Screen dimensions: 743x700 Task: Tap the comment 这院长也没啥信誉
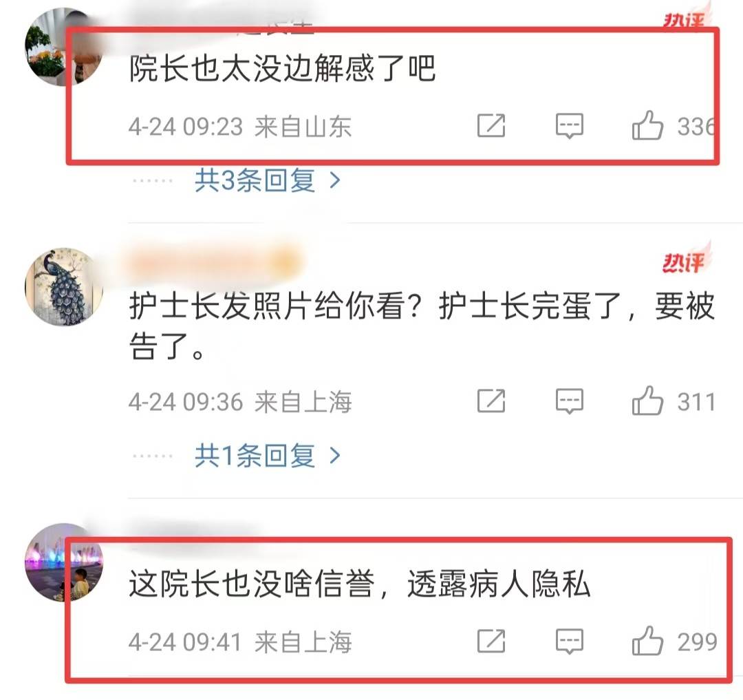pos(360,584)
